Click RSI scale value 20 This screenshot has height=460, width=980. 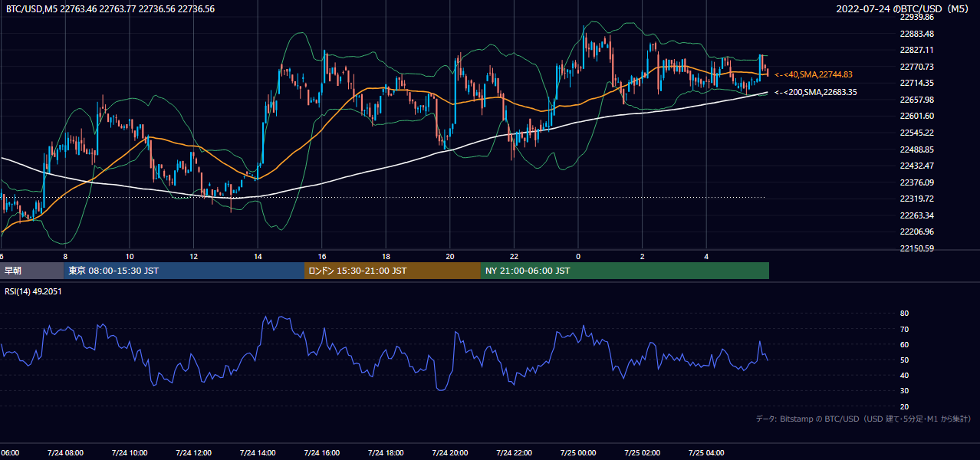pos(904,407)
